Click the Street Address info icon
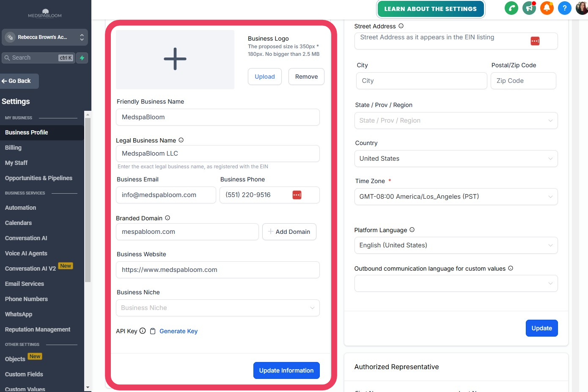Screen dimensions: 588x392 click(x=401, y=26)
